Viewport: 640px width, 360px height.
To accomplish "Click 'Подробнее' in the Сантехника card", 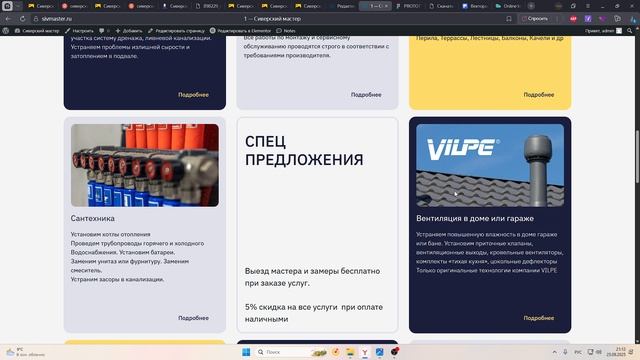I will pos(193,318).
